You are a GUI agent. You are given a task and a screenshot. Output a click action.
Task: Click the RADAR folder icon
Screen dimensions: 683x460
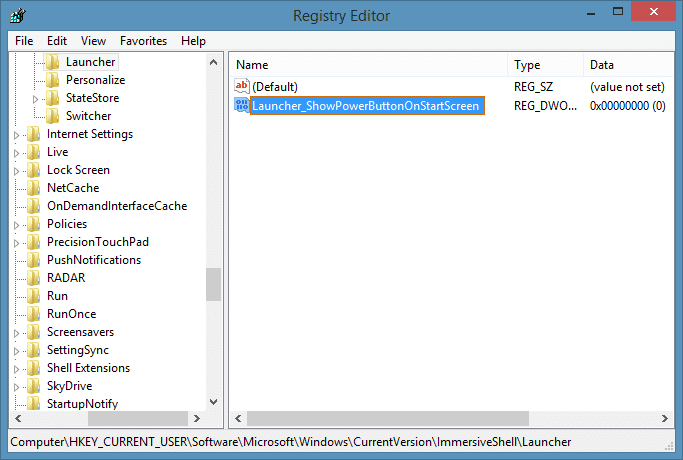coord(34,278)
